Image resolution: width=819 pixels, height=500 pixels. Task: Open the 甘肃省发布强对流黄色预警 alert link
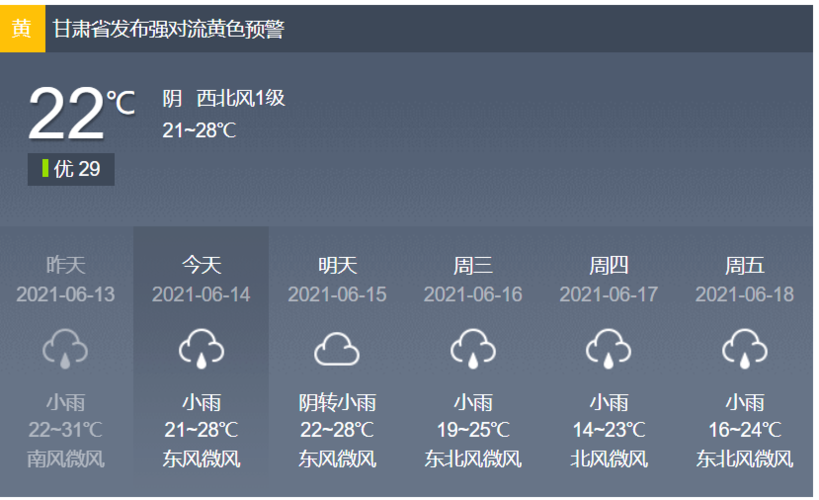tap(168, 29)
